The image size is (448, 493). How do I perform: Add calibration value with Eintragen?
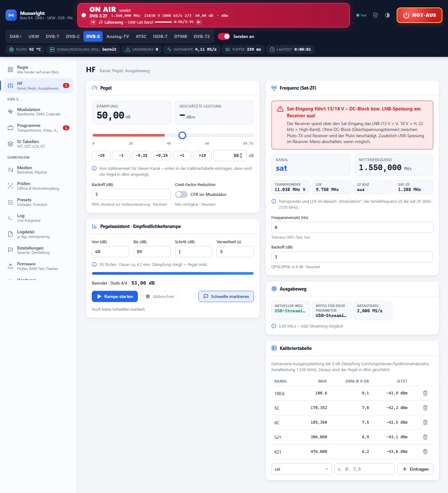pyautogui.click(x=415, y=469)
